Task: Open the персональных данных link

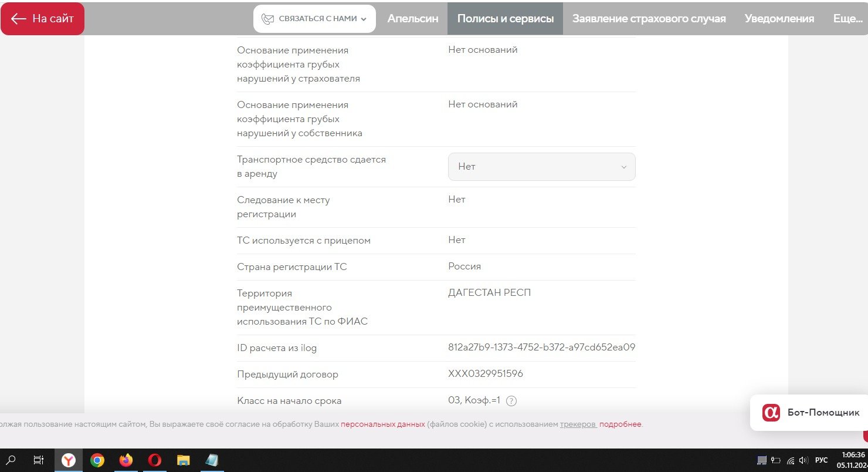Action: point(382,424)
